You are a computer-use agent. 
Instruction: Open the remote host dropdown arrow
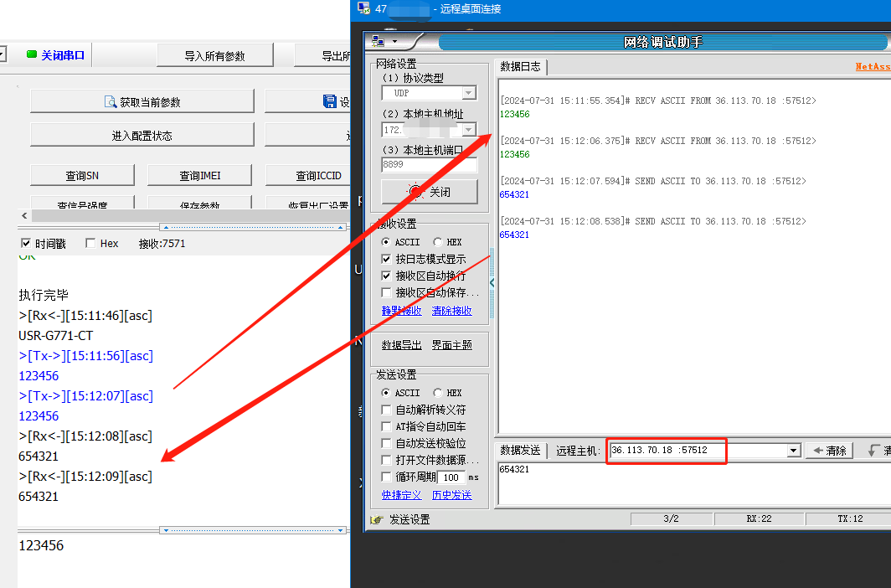(x=793, y=451)
